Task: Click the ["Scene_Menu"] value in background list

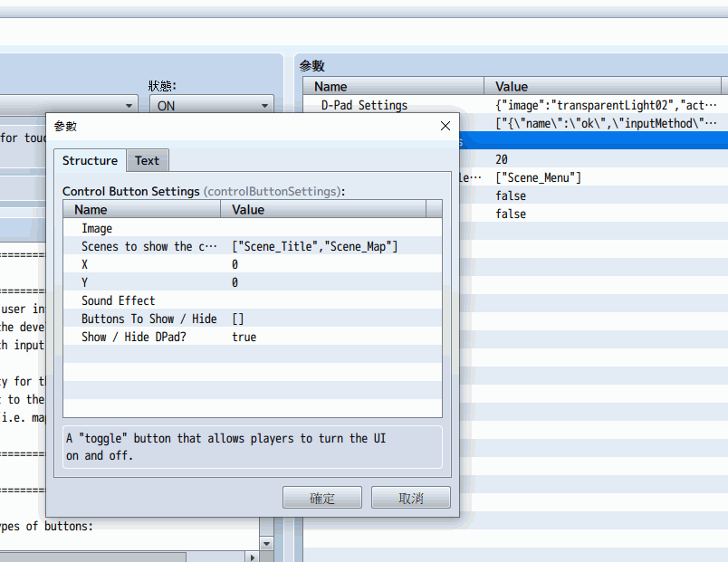Action: click(538, 177)
